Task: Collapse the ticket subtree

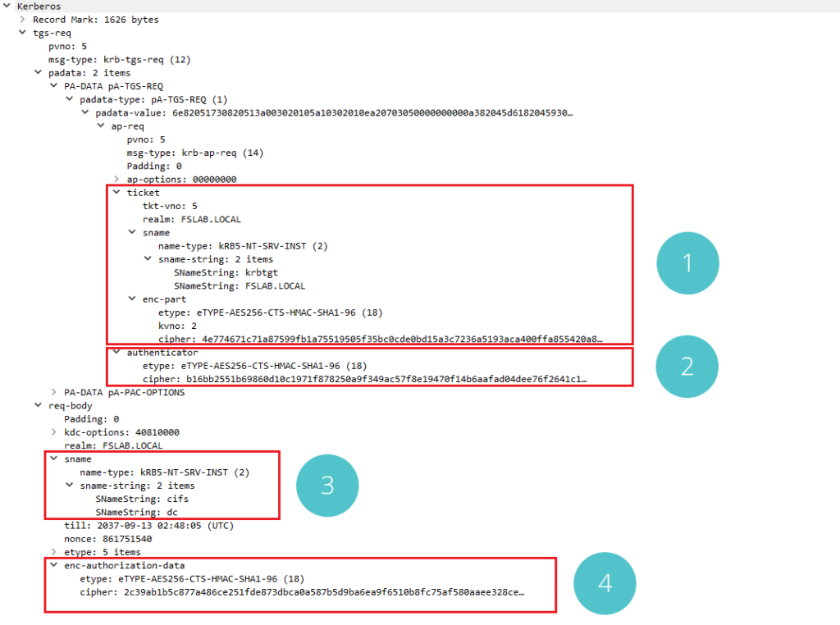Action: click(117, 192)
